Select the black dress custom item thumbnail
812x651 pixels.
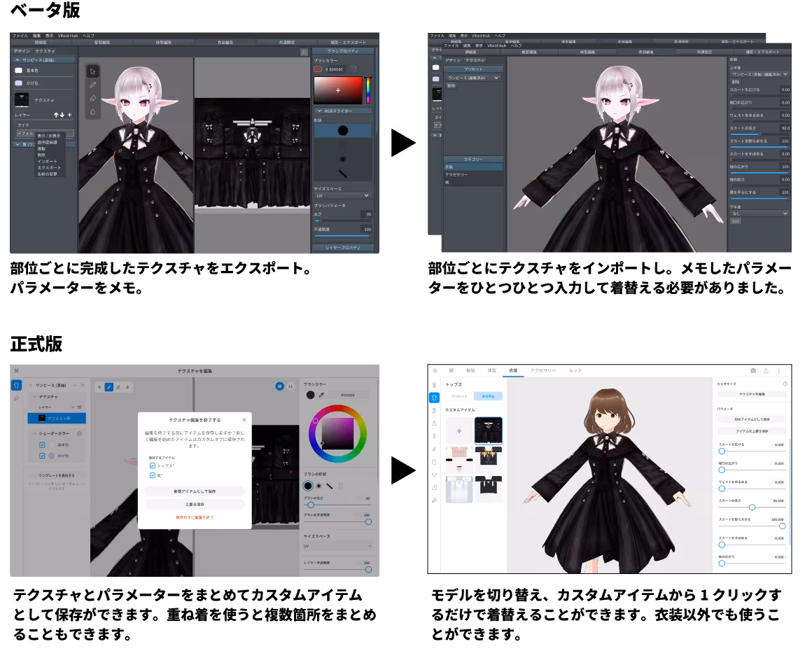tap(489, 430)
